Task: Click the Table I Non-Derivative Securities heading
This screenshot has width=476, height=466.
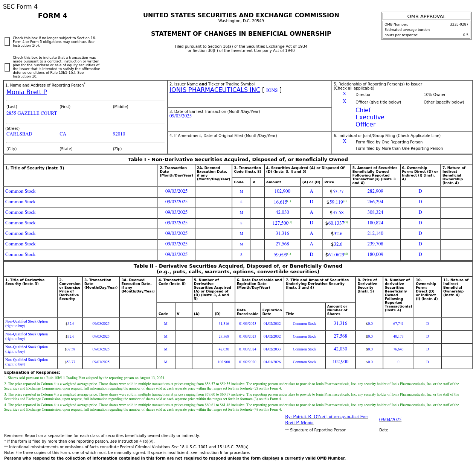Action: (x=238, y=160)
